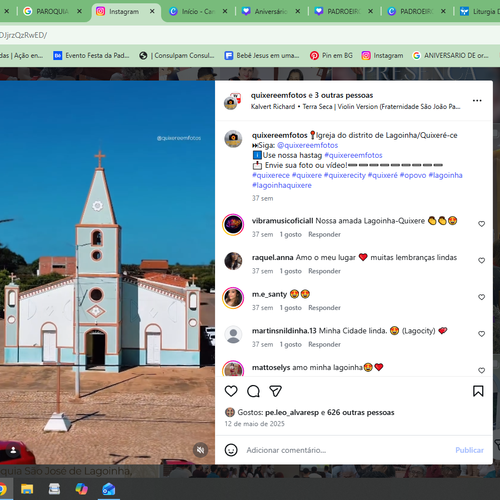Open emoji picker in comment box
Image resolution: width=500 pixels, height=500 pixels.
pyautogui.click(x=231, y=450)
